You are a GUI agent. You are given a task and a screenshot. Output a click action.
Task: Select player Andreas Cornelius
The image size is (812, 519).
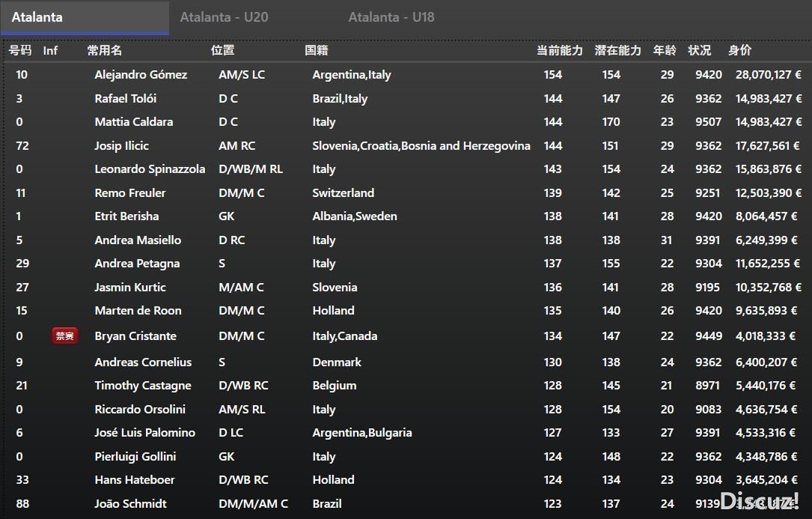143,362
